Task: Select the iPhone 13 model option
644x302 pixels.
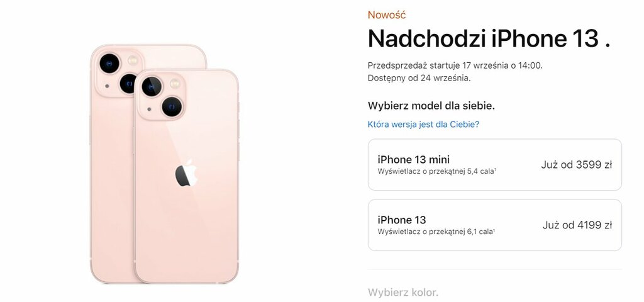Action: pyautogui.click(x=494, y=225)
